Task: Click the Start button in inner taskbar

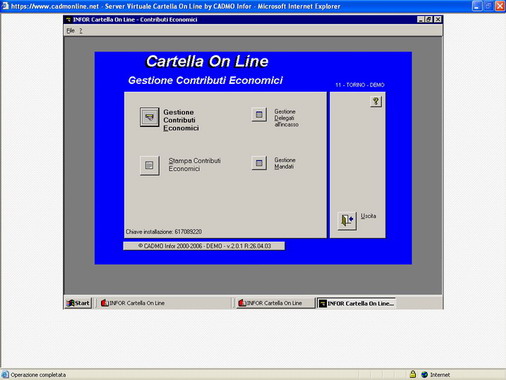Action: click(78, 303)
